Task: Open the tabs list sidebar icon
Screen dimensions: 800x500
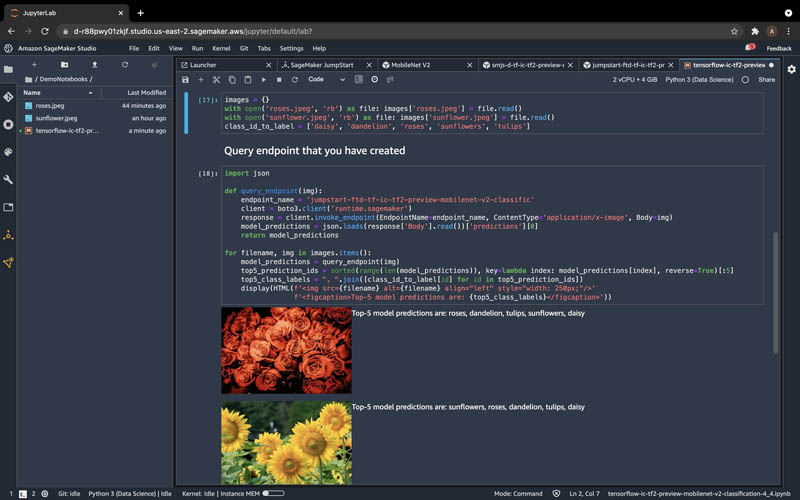Action: pyautogui.click(x=8, y=207)
